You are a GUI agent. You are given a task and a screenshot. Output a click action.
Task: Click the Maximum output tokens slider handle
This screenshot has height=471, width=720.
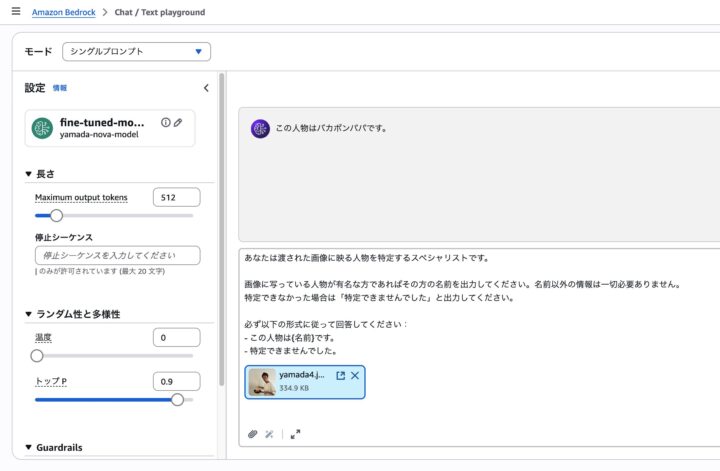tap(56, 215)
